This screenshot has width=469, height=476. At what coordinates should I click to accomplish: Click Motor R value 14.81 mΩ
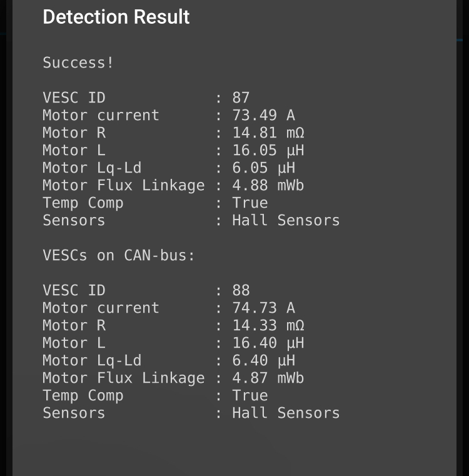(268, 133)
